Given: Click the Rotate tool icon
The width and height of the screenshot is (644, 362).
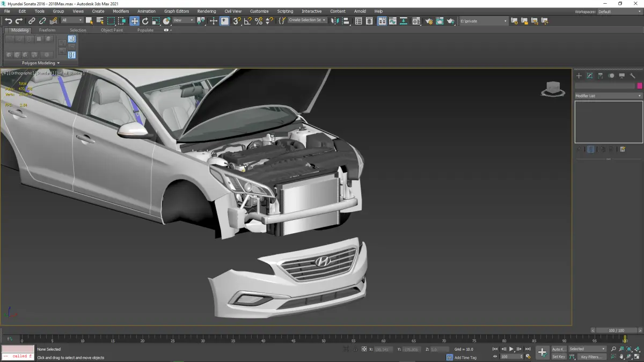Looking at the screenshot, I should (x=145, y=21).
